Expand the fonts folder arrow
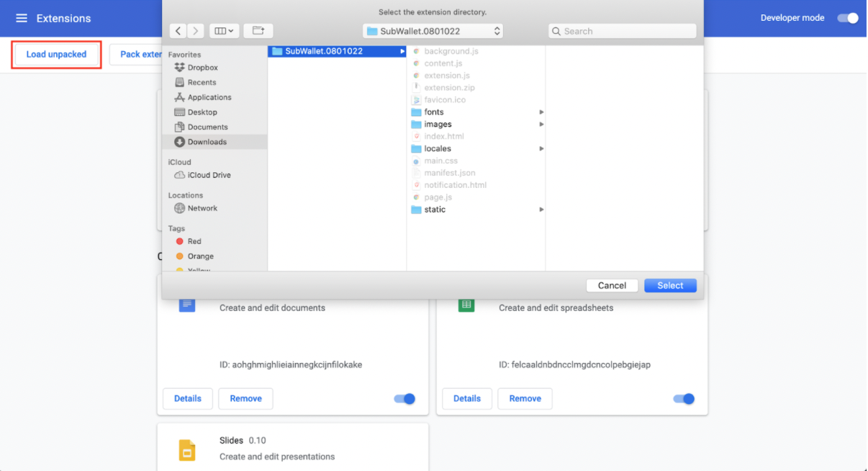 tap(541, 112)
